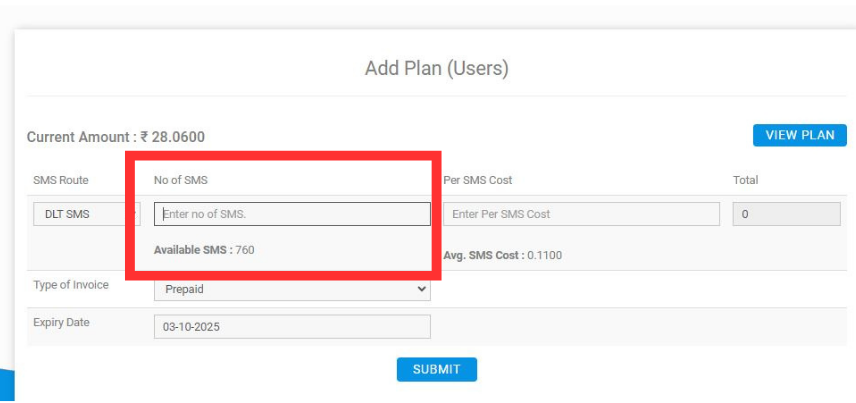The image size is (856, 403).
Task: Focus the Enter Per SMS Cost field
Action: (581, 214)
